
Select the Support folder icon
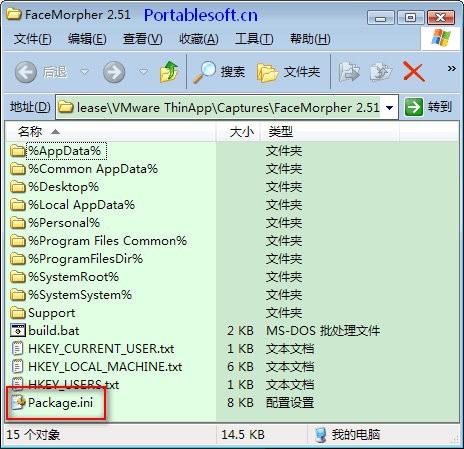[x=18, y=313]
